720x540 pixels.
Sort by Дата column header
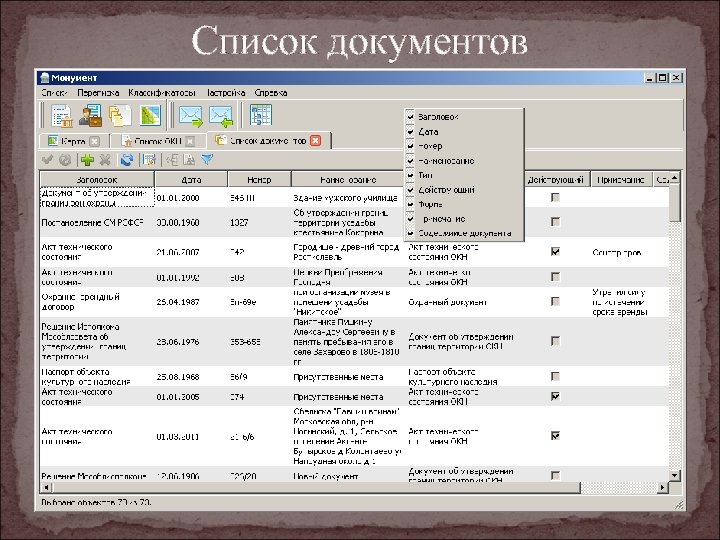[x=191, y=180]
